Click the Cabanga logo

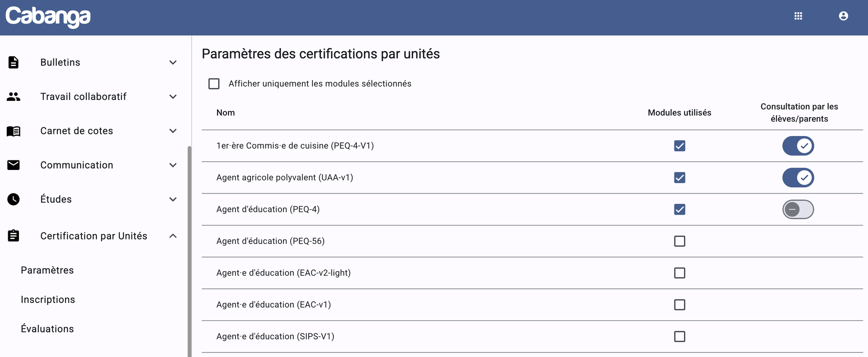coord(48,17)
